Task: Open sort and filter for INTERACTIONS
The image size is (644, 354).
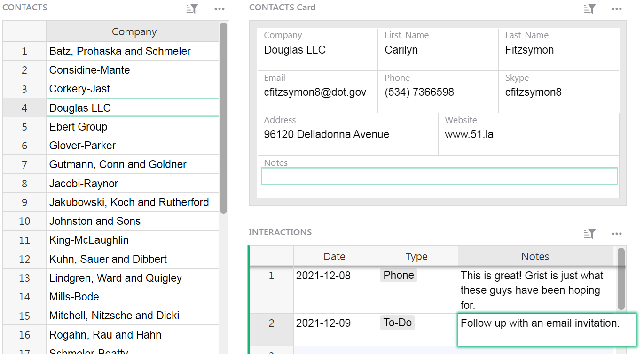Action: coord(589,233)
